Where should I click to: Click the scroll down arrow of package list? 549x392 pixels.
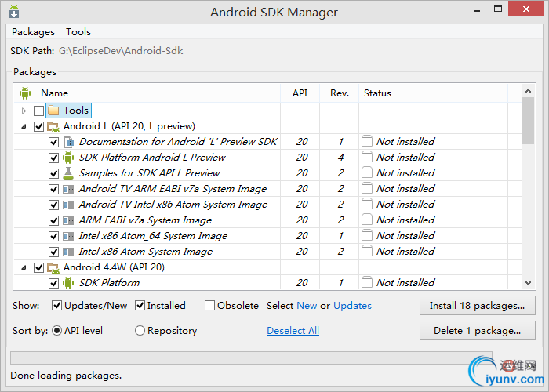[x=528, y=282]
